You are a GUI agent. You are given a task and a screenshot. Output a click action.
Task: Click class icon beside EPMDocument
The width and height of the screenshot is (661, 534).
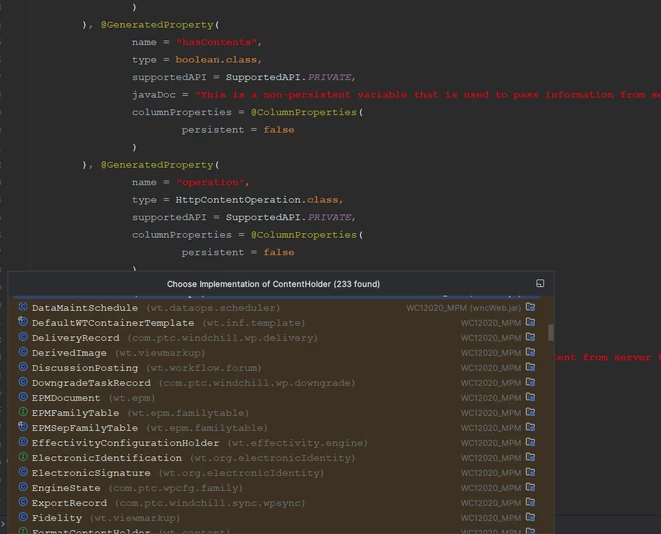point(23,397)
